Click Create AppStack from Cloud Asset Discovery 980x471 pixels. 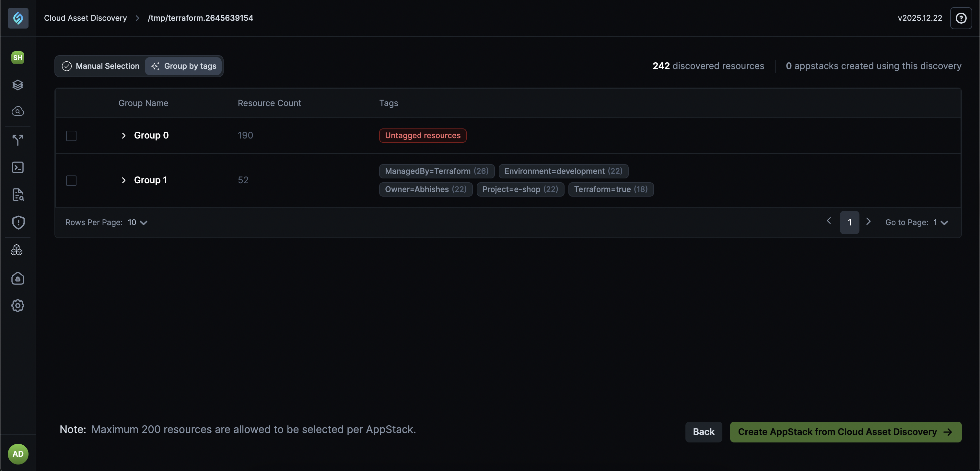point(845,432)
